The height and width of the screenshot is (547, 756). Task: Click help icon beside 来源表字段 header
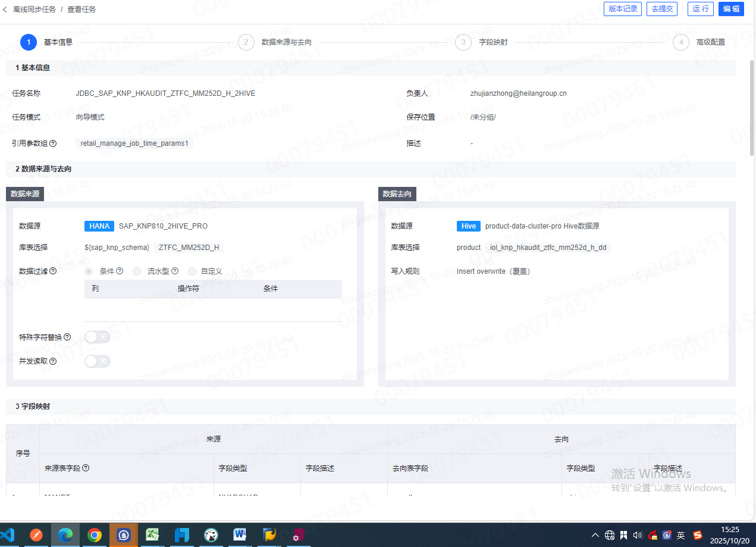86,468
